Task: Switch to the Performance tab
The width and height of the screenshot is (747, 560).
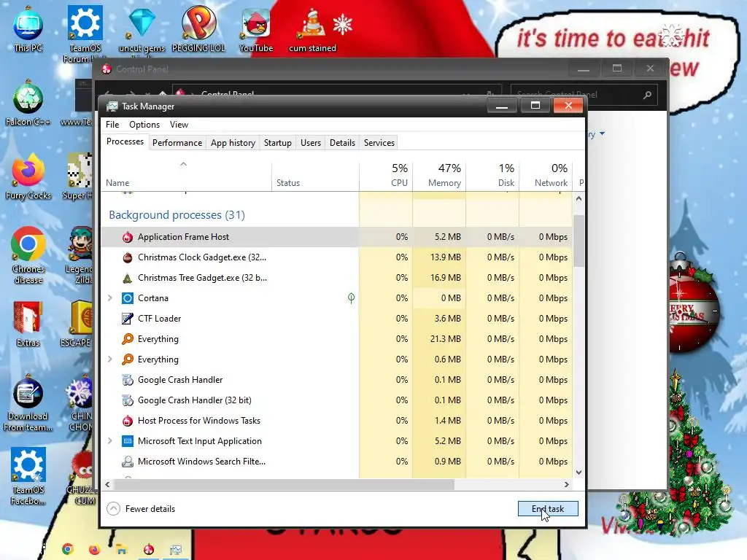Action: [x=177, y=143]
